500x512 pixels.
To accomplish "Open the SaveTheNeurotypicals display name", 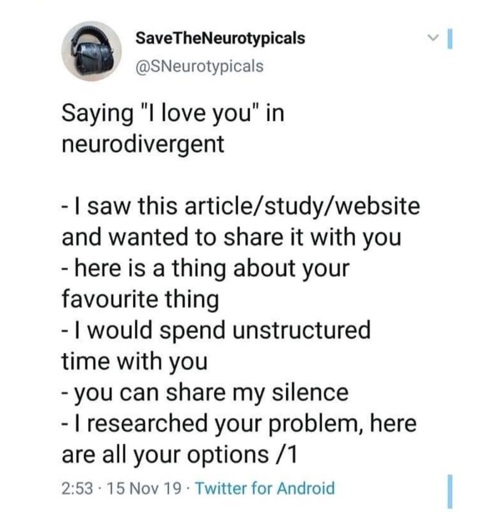I will [220, 38].
